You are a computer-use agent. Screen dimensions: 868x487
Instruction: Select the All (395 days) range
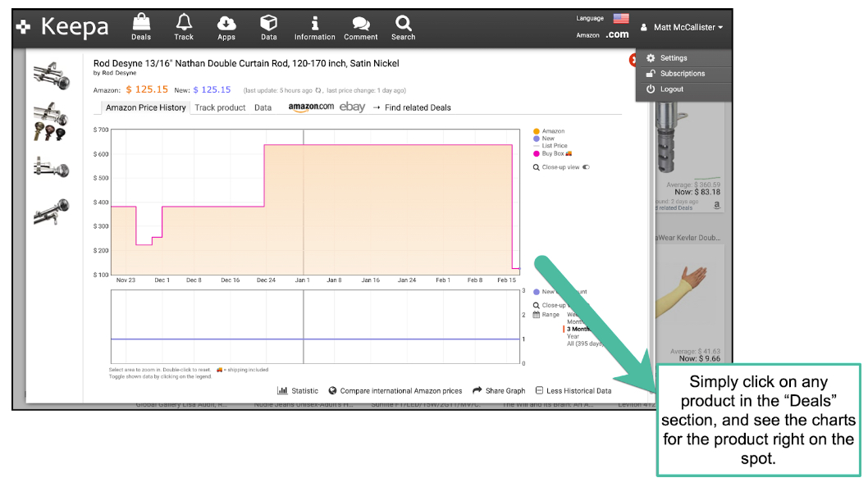(x=585, y=344)
